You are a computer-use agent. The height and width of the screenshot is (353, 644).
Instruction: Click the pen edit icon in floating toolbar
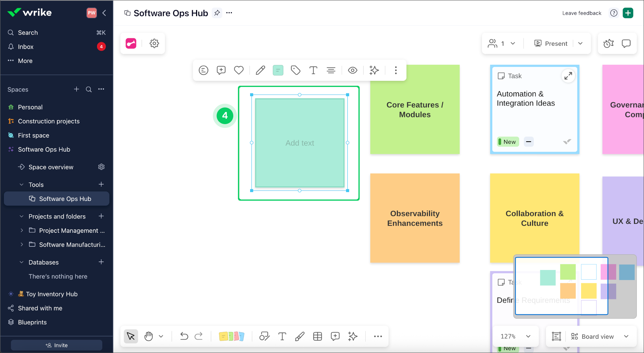pyautogui.click(x=260, y=70)
